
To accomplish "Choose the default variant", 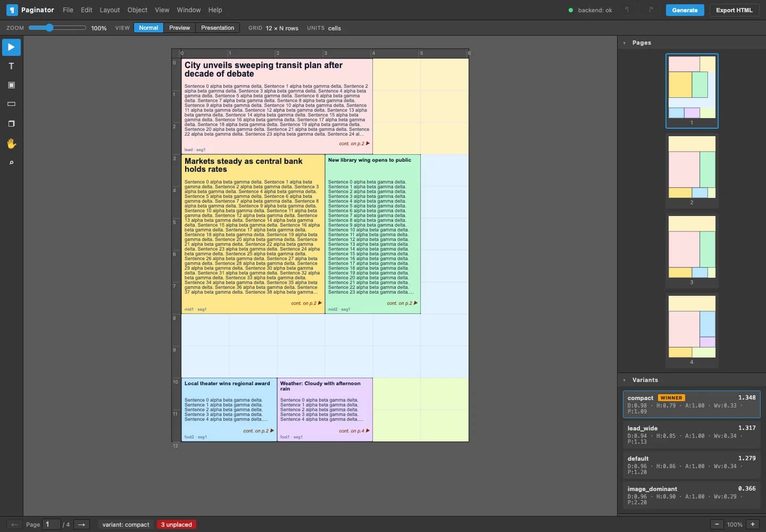I will coord(692,465).
